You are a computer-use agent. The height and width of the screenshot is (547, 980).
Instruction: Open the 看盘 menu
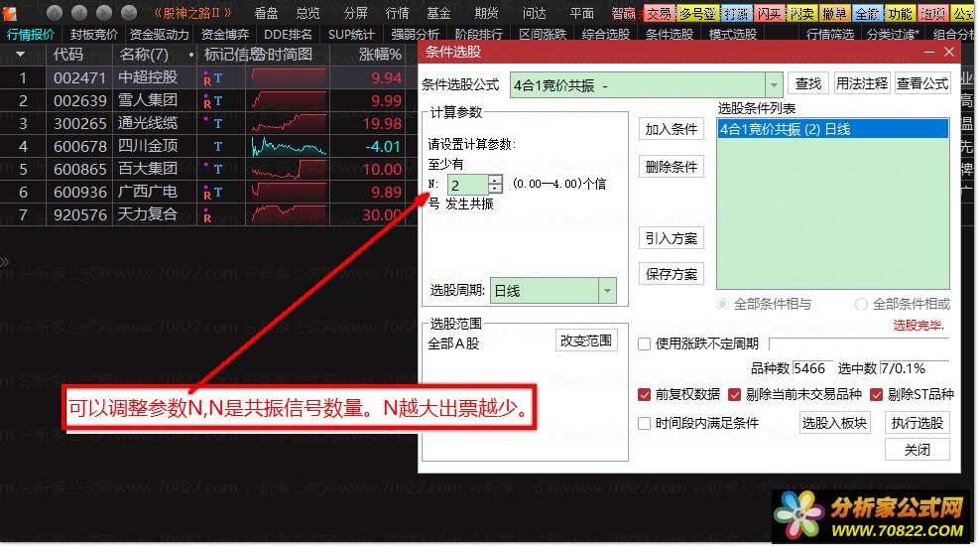(266, 13)
